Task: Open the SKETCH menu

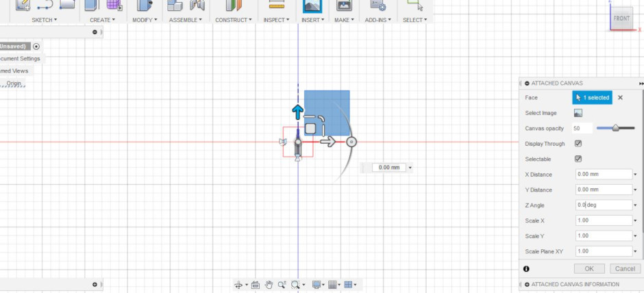Action: (45, 20)
